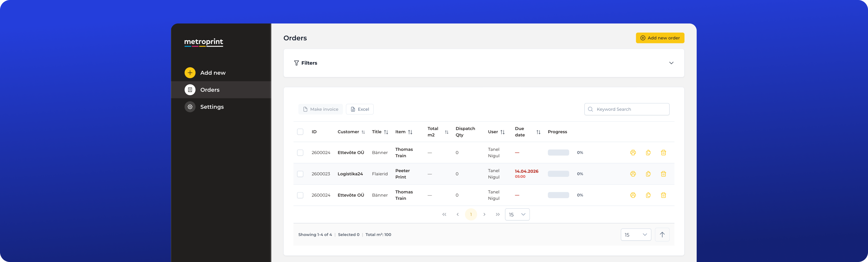This screenshot has width=868, height=262.
Task: Check the Logistika24 row checkbox
Action: [x=300, y=174]
